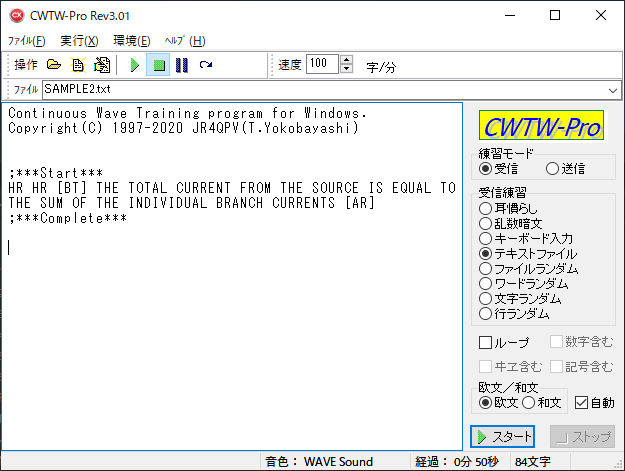
Task: Click the blue pause bars icon
Action: (x=182, y=65)
